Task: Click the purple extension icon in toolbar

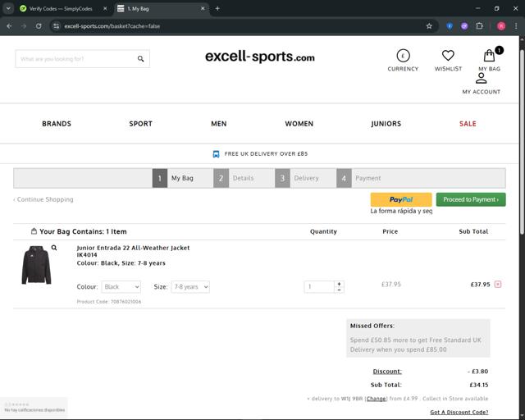Action: coord(464,26)
